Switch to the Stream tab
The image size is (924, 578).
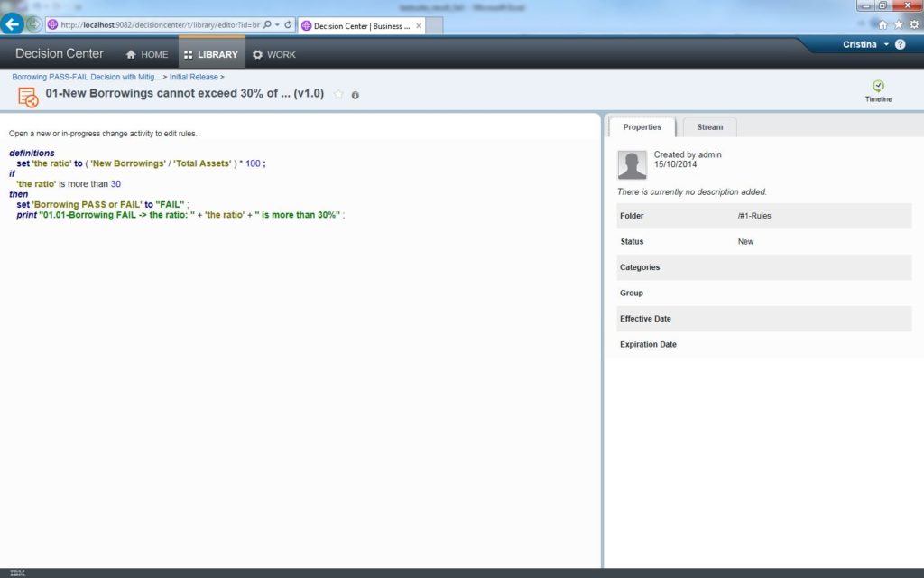click(709, 127)
